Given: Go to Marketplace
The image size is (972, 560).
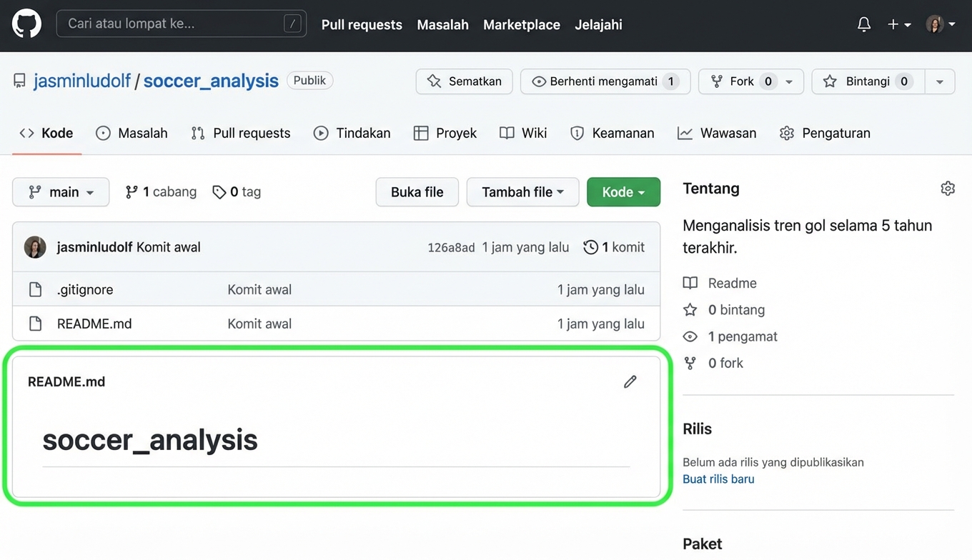Looking at the screenshot, I should click(x=522, y=24).
